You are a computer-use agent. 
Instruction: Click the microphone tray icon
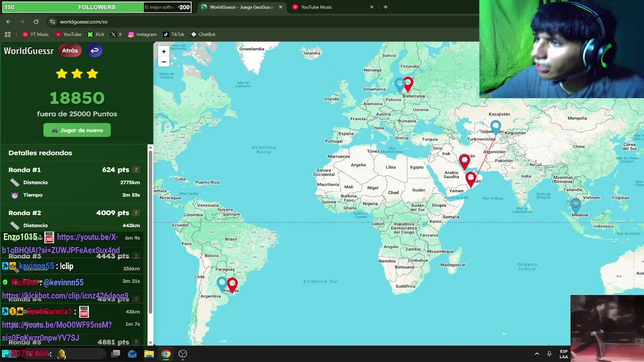pyautogui.click(x=549, y=354)
